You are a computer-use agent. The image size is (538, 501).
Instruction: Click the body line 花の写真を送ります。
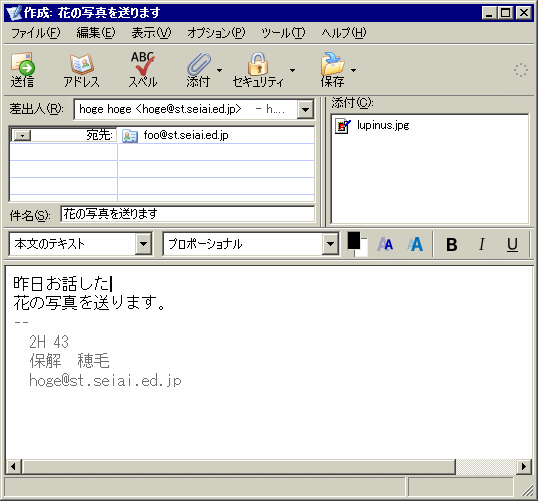click(x=90, y=303)
